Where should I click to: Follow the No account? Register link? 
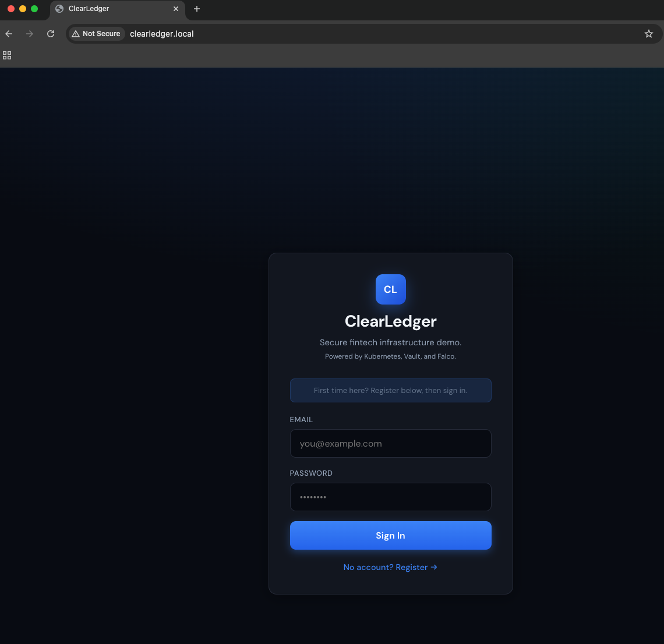pyautogui.click(x=390, y=567)
